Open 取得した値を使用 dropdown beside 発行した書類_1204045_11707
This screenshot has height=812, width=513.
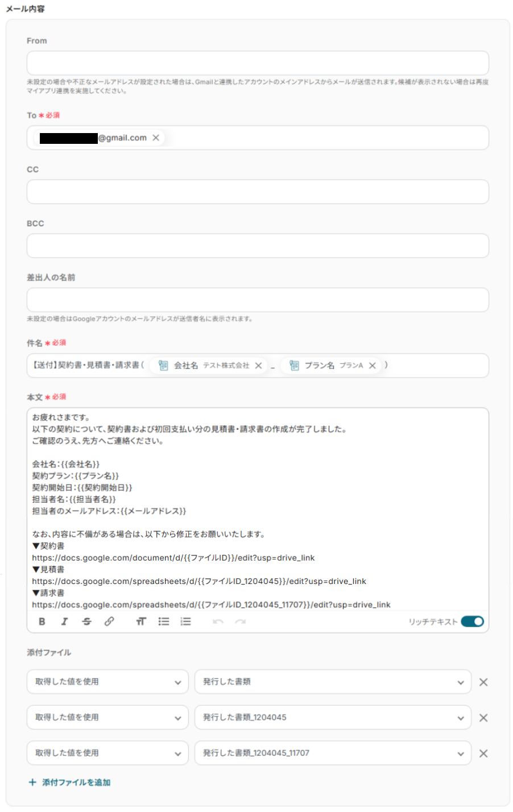pos(107,753)
